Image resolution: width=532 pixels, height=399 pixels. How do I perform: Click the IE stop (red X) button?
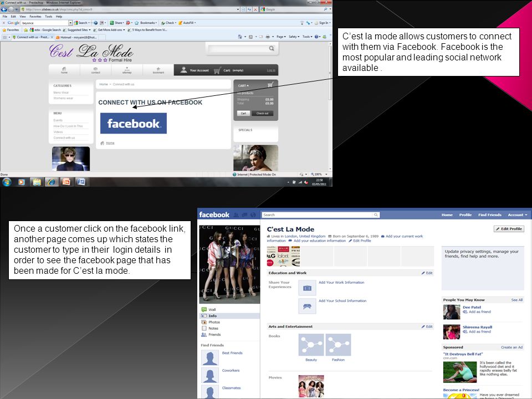pos(255,9)
